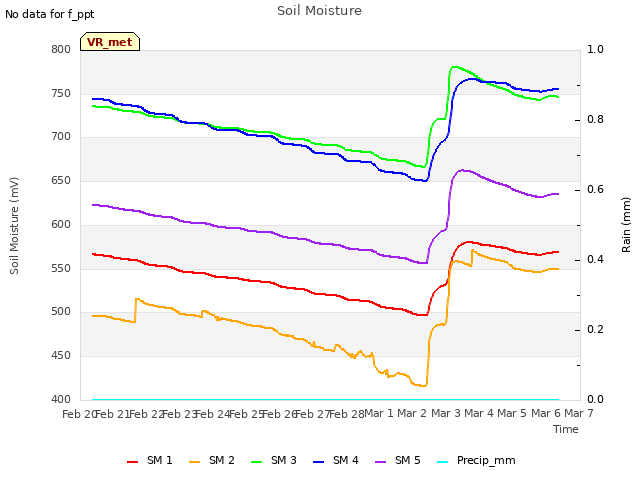Click the SM 2 orange legend swatch
Screen dimensions: 640x480
tap(195, 462)
